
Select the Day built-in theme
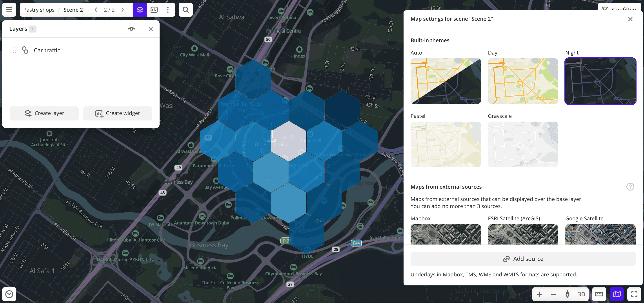point(523,81)
